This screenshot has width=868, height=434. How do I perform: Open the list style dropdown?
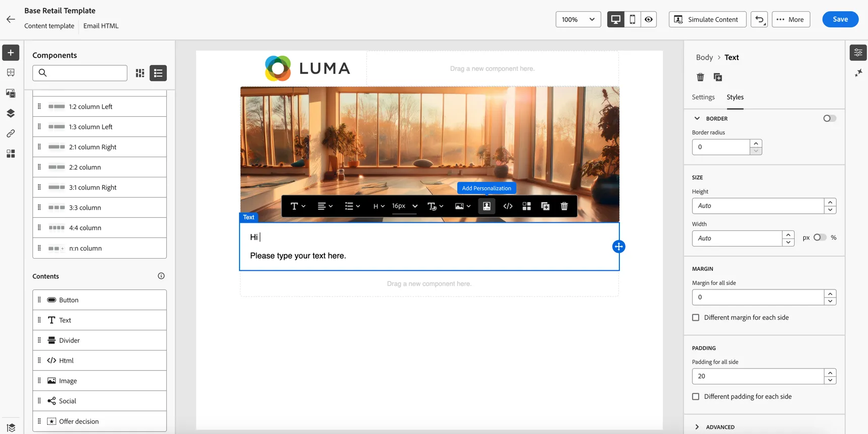(x=352, y=206)
